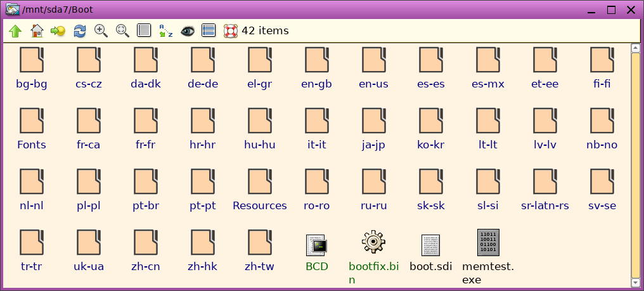Image resolution: width=644 pixels, height=291 pixels.
Task: Click the scrollbar up arrow
Action: (x=635, y=48)
